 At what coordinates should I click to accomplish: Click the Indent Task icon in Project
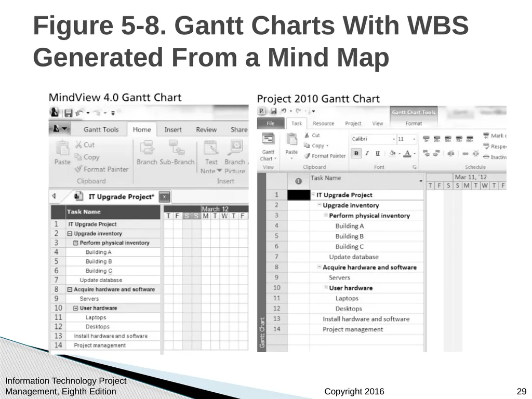pos(437,153)
